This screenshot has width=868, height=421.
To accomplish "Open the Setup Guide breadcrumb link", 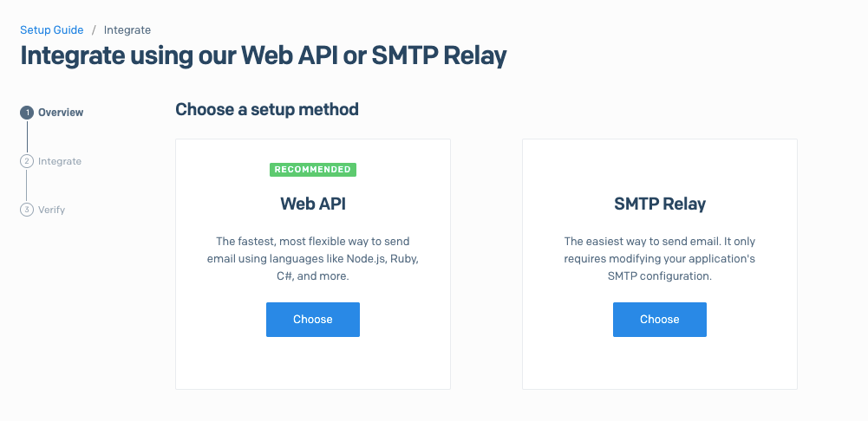I will (x=51, y=29).
